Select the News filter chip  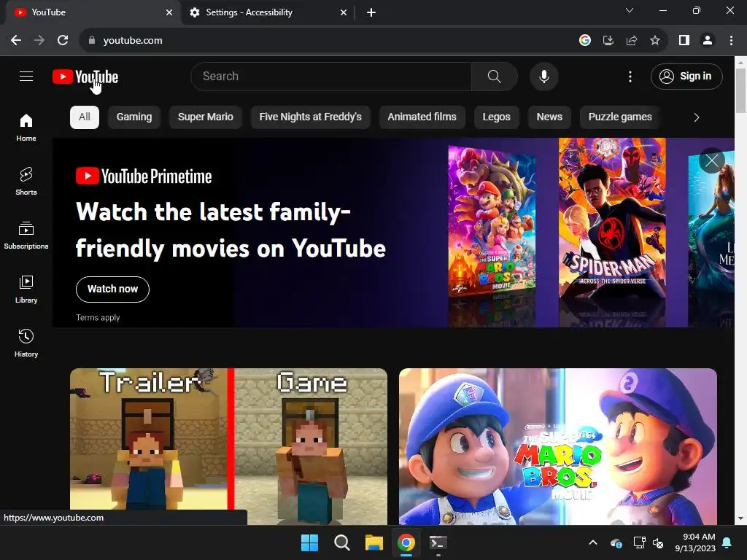549,117
